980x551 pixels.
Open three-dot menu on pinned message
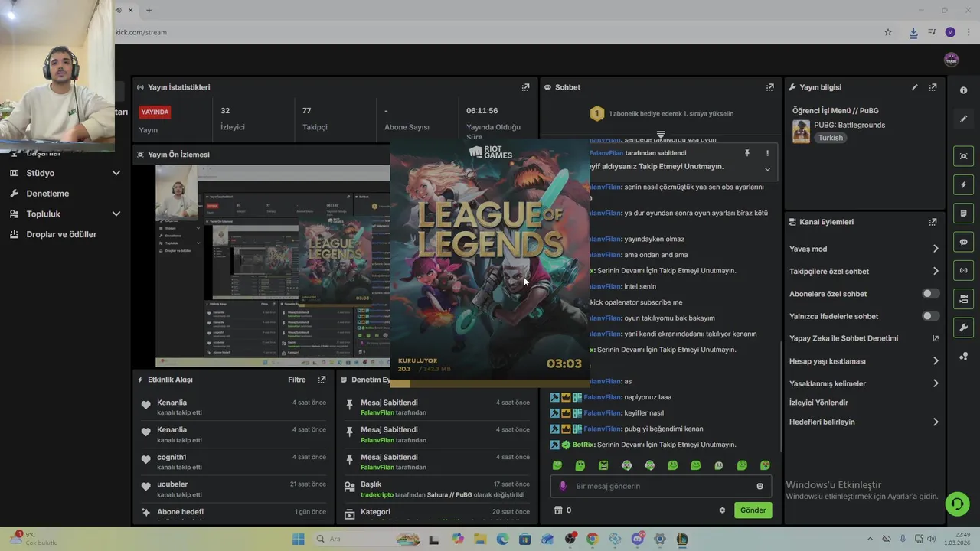[767, 153]
